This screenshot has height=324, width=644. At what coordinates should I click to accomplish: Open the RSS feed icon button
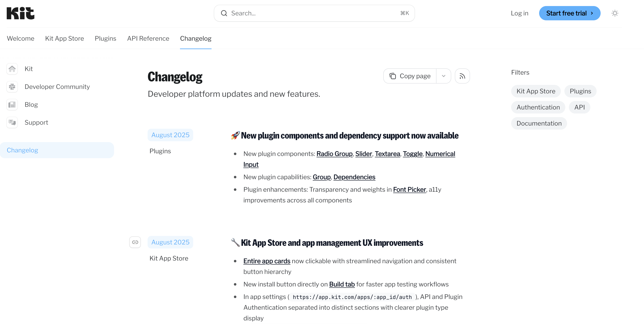pyautogui.click(x=462, y=76)
